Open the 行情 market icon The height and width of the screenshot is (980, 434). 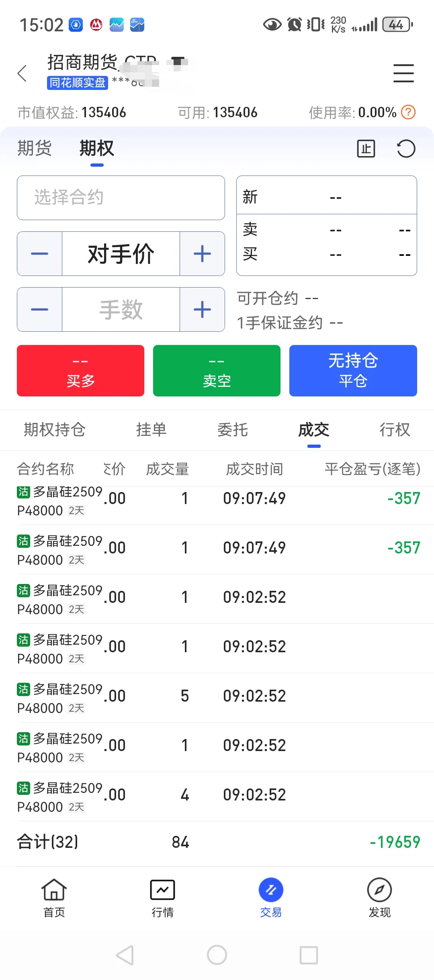(x=162, y=898)
